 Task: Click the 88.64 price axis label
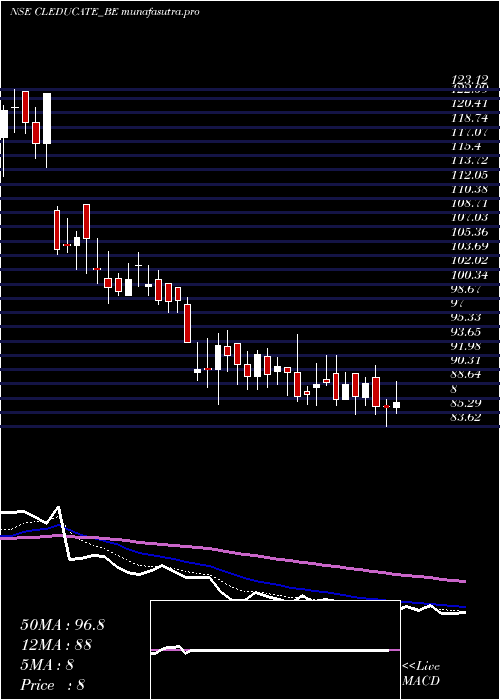point(466,375)
